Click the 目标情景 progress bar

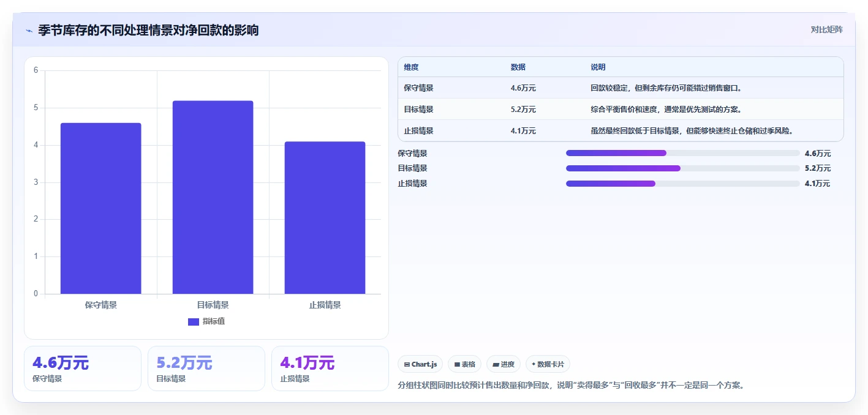click(x=683, y=168)
